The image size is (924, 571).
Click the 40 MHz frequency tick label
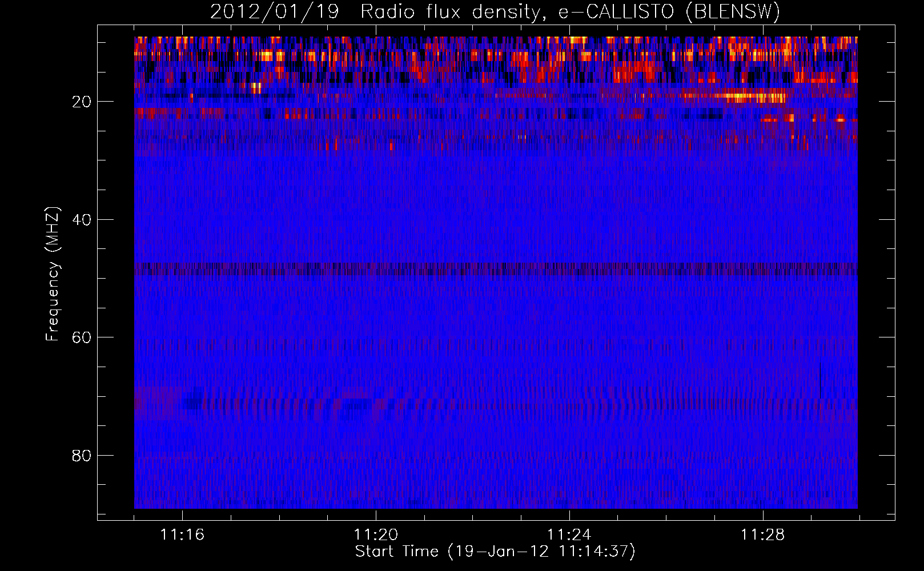click(x=82, y=220)
